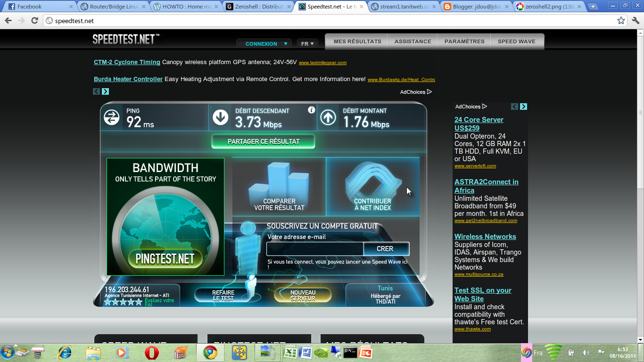644x362 pixels.
Task: Click the SPEEDTEST.NET logo
Action: (126, 39)
